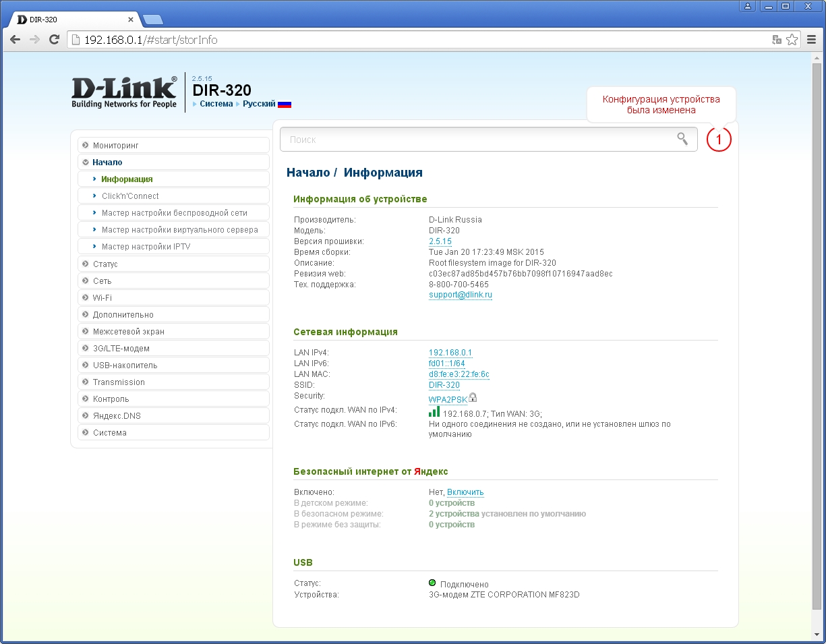Open Мастер настройки IPTV
Screen dimensions: 826x644
click(173, 246)
